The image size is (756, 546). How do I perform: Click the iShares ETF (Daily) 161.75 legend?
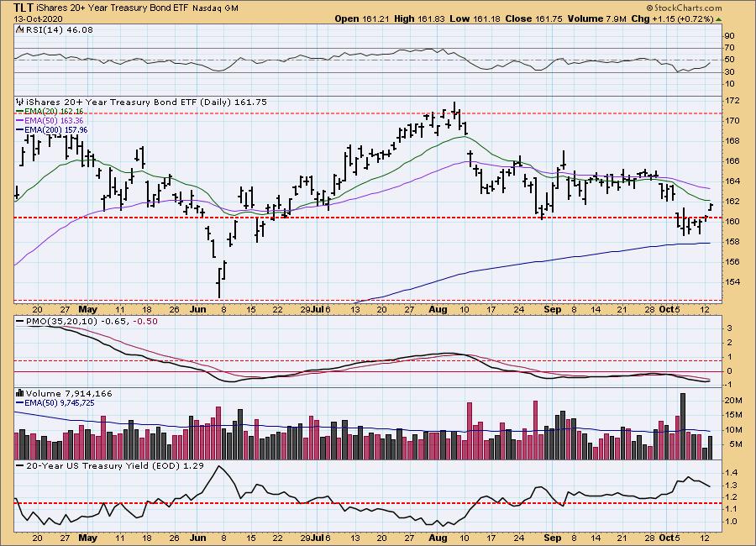click(146, 102)
